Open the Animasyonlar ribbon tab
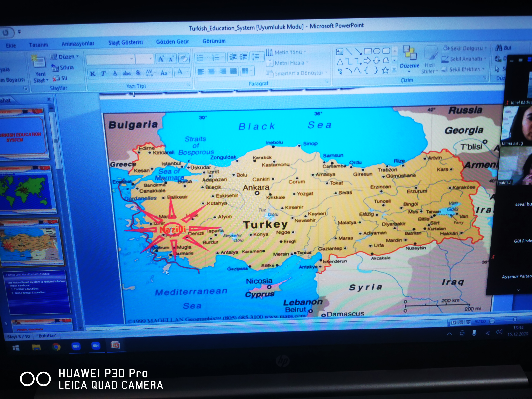Viewport: 532px width, 399px height. click(78, 44)
